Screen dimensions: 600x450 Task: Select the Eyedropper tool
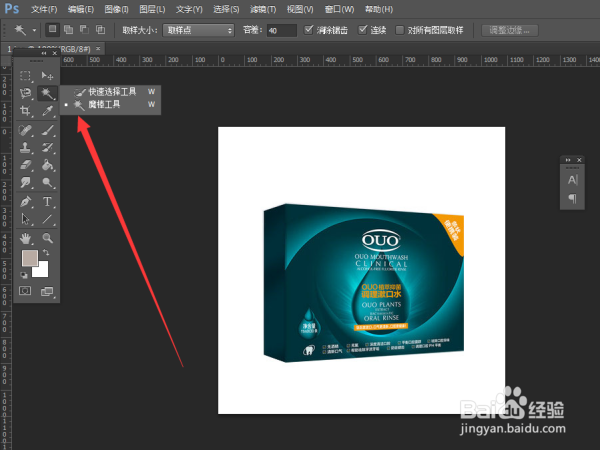pyautogui.click(x=47, y=111)
